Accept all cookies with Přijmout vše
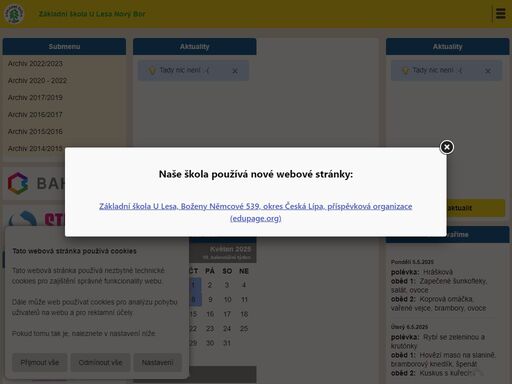Image resolution: width=512 pixels, height=384 pixels. tap(40, 362)
